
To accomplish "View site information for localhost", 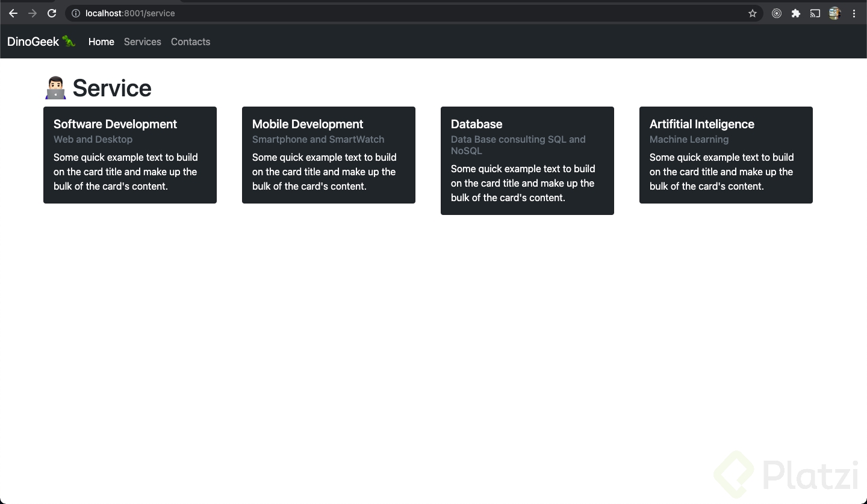I will 76,13.
